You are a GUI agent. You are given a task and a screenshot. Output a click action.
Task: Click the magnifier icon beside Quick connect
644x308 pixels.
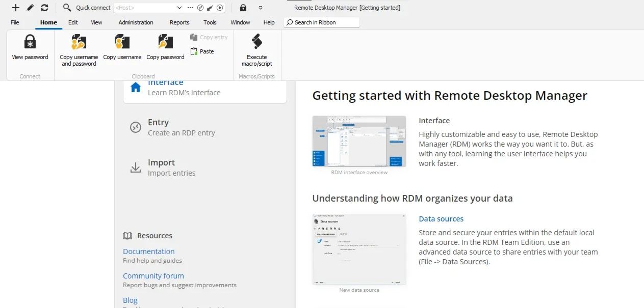pyautogui.click(x=67, y=8)
